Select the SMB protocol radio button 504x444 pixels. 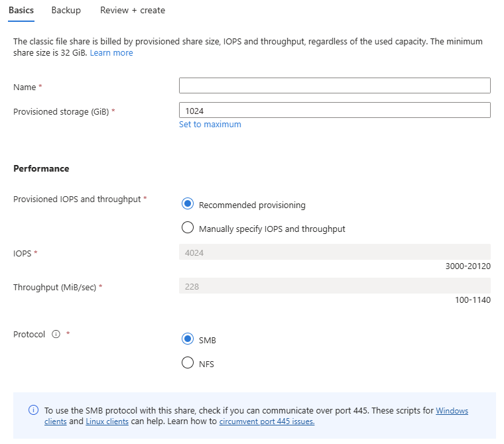pyautogui.click(x=188, y=339)
